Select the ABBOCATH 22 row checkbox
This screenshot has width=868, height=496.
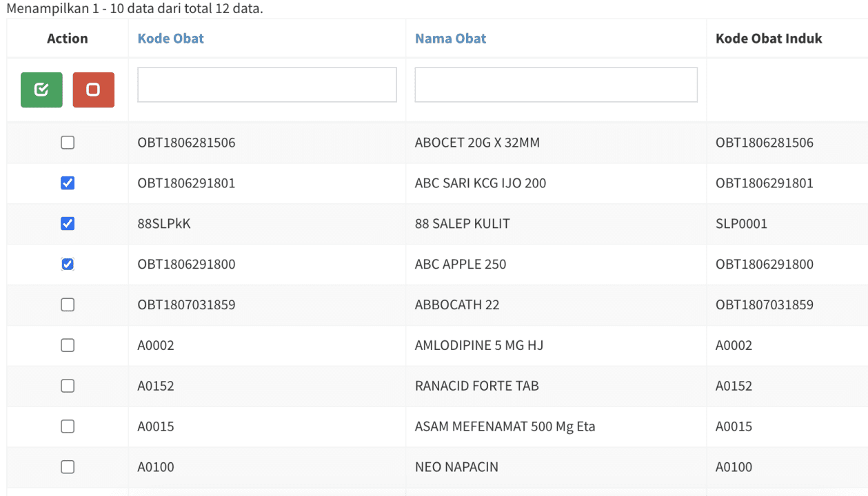click(68, 304)
